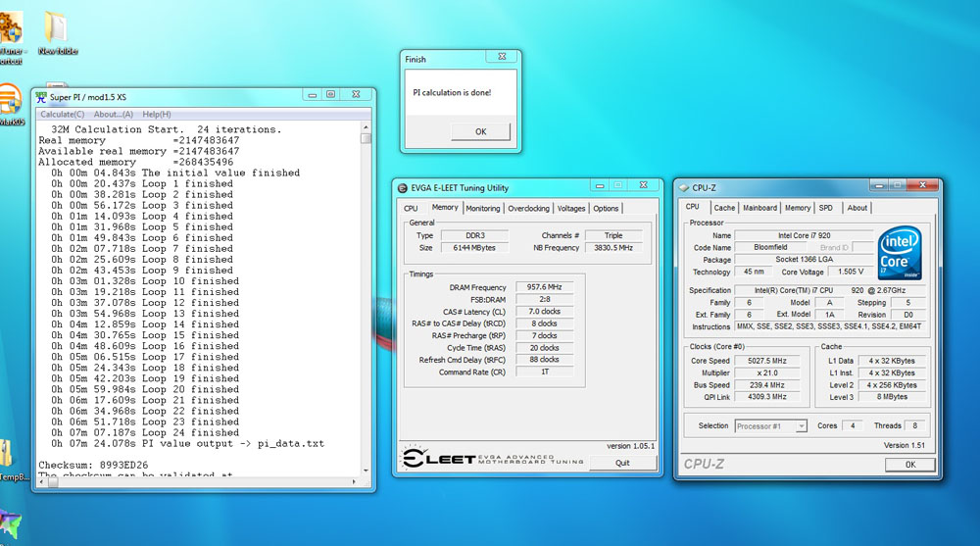
Task: Select the Memory tab in E-LEET
Action: pos(444,207)
